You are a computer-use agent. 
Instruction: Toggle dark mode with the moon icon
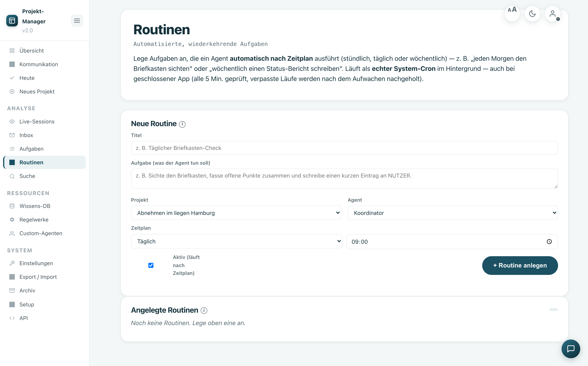532,14
